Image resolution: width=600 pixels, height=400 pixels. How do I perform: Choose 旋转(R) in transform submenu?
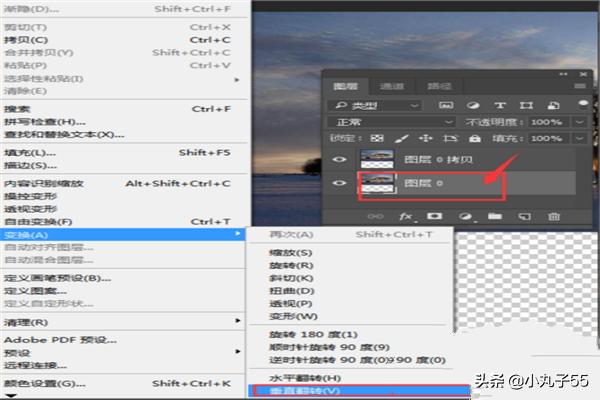pyautogui.click(x=350, y=265)
